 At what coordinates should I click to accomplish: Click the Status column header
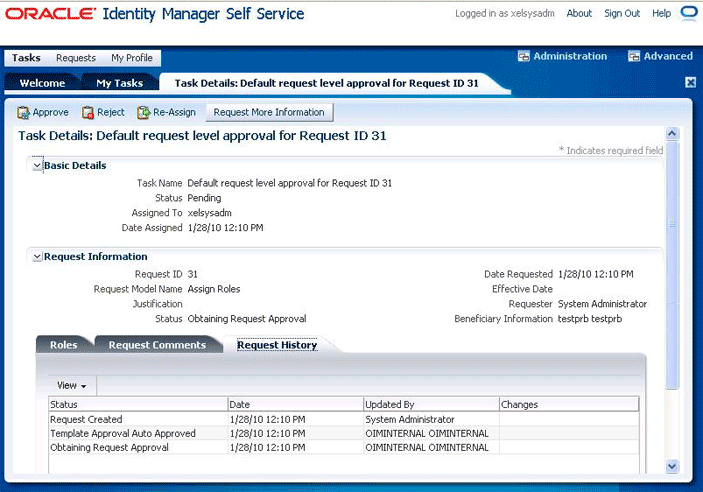click(138, 405)
